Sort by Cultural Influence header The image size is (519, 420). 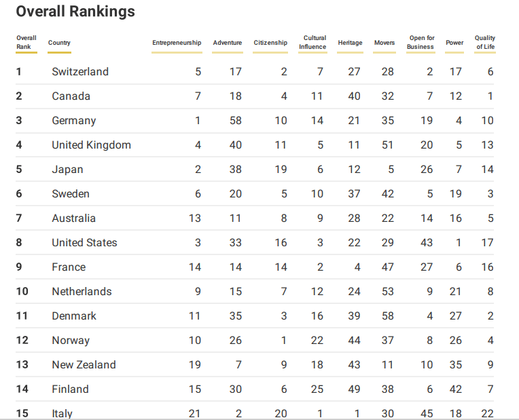313,43
